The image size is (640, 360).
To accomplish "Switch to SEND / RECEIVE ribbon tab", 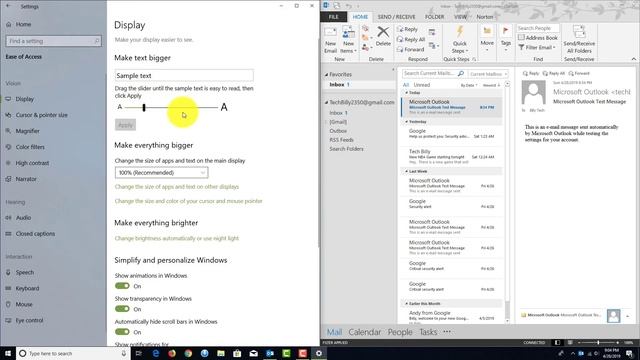I will (396, 17).
